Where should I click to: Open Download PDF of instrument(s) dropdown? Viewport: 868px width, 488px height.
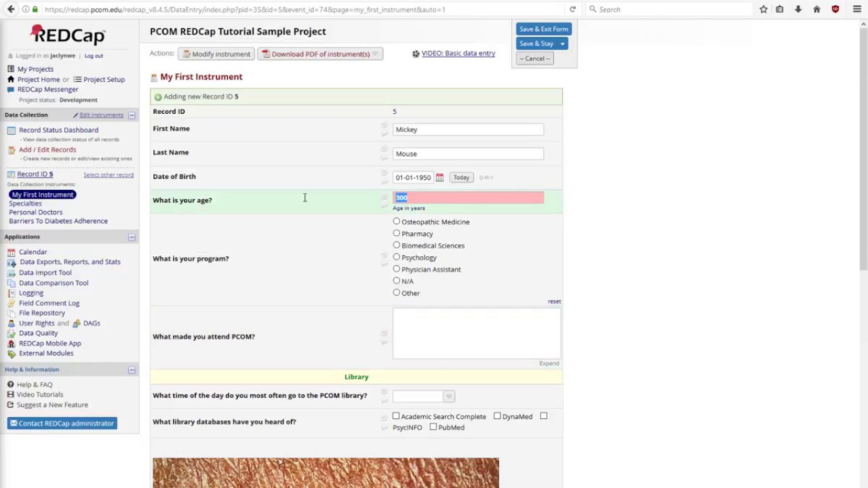point(320,54)
